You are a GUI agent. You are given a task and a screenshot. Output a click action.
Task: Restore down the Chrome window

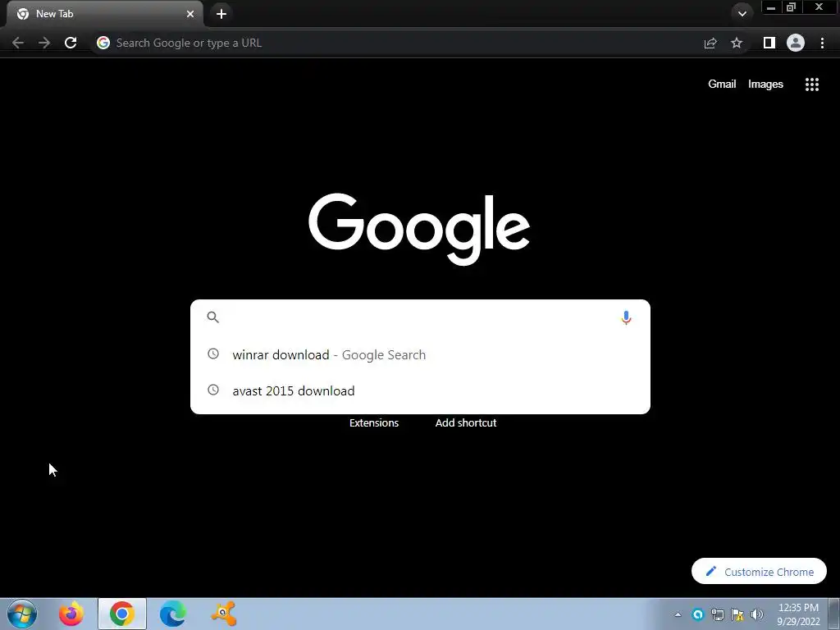coord(791,7)
